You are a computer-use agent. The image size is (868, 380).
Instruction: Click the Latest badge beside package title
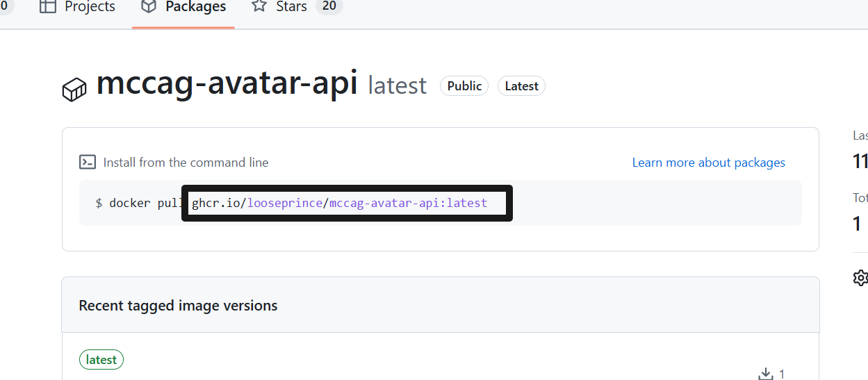tap(521, 86)
